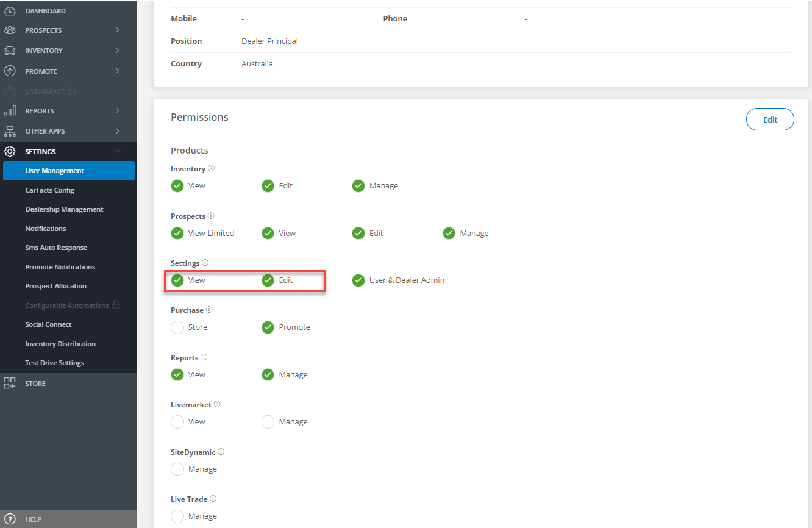Enable the SiteDynamic Manage permission
Image resolution: width=812 pixels, height=528 pixels.
(177, 469)
